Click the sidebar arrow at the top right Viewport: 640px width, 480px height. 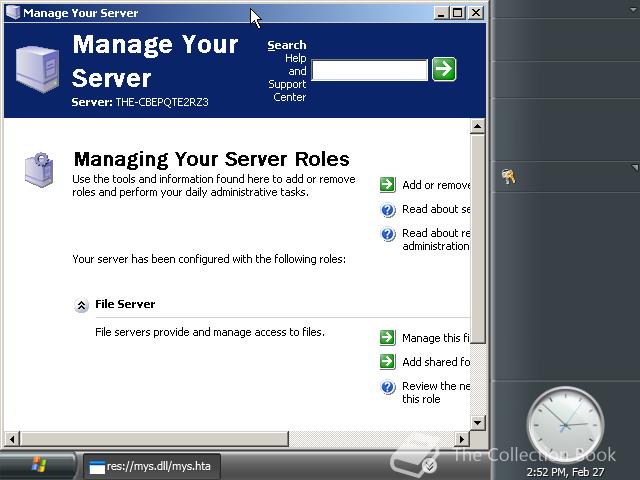click(635, 9)
